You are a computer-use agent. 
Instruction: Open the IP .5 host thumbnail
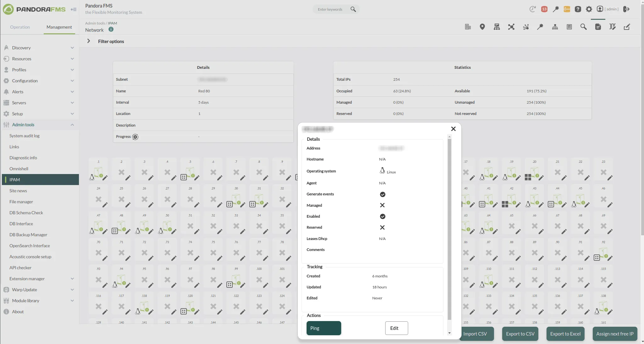click(190, 172)
